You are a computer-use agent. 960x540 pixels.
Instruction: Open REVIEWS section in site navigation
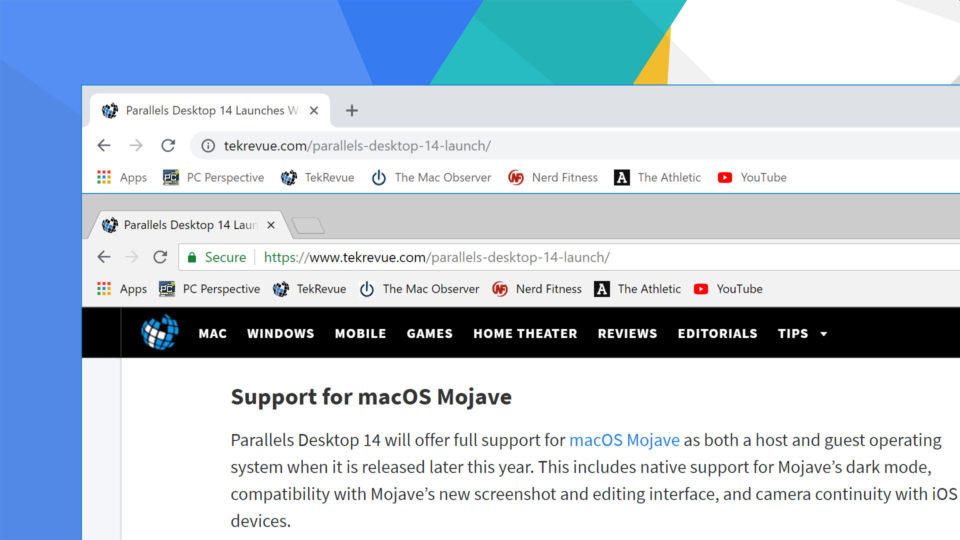click(x=628, y=334)
